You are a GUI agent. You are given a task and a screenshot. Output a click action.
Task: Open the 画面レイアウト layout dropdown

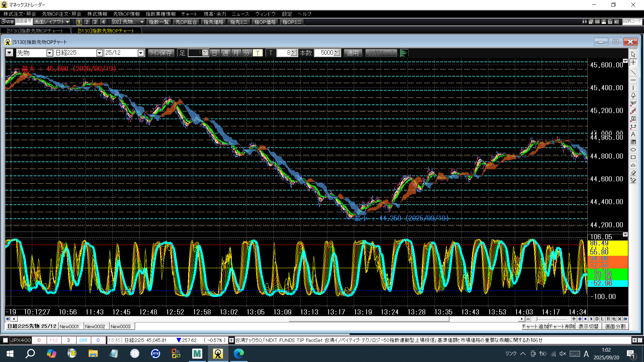tap(52, 22)
